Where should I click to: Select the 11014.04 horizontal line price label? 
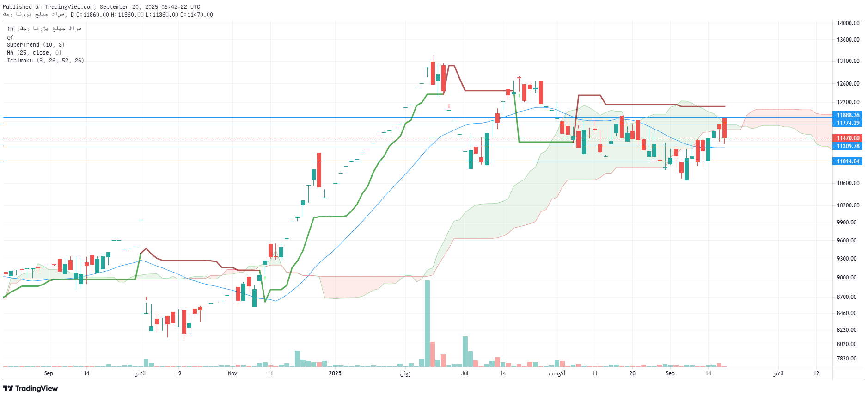coord(848,161)
